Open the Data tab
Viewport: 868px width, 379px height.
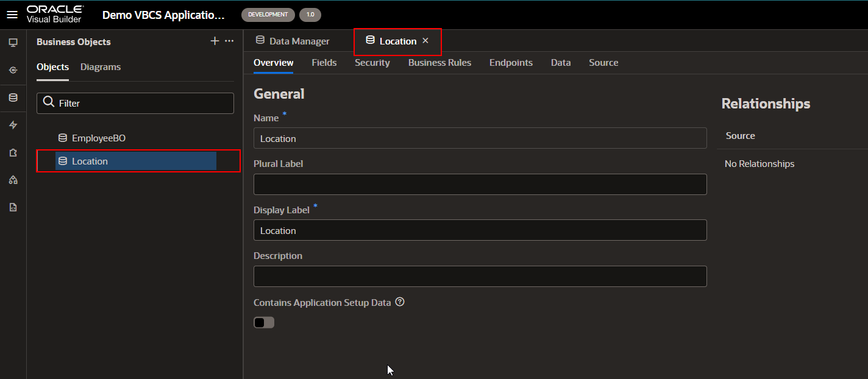tap(561, 63)
